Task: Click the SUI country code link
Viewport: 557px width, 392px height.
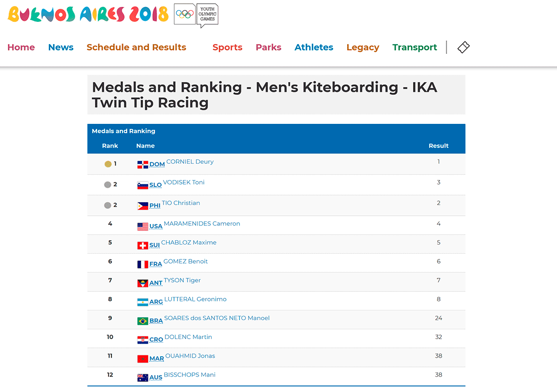Action: click(x=155, y=245)
